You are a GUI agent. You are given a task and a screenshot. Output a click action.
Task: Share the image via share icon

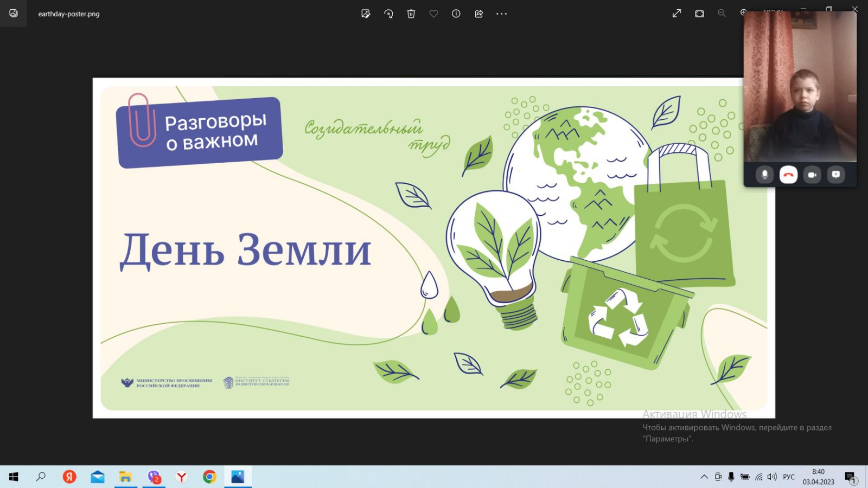pyautogui.click(x=479, y=14)
